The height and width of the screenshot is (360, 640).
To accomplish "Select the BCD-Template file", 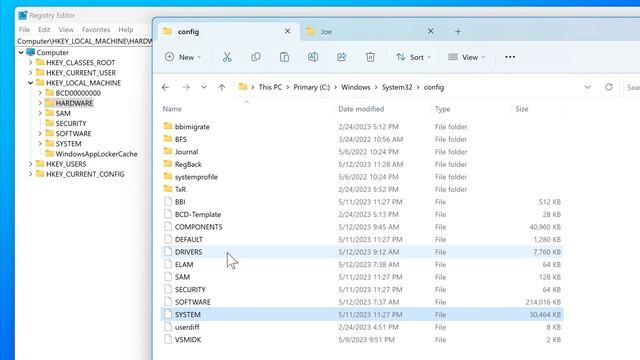I will tap(362, 214).
